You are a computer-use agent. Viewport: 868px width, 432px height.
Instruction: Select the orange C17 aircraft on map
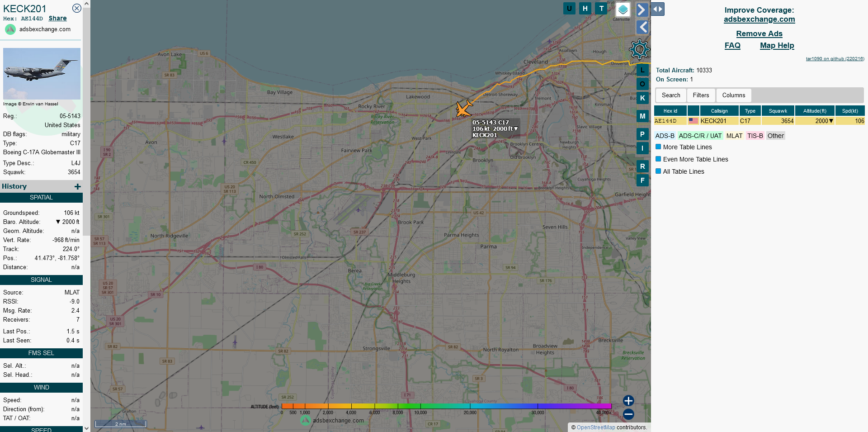pos(464,109)
